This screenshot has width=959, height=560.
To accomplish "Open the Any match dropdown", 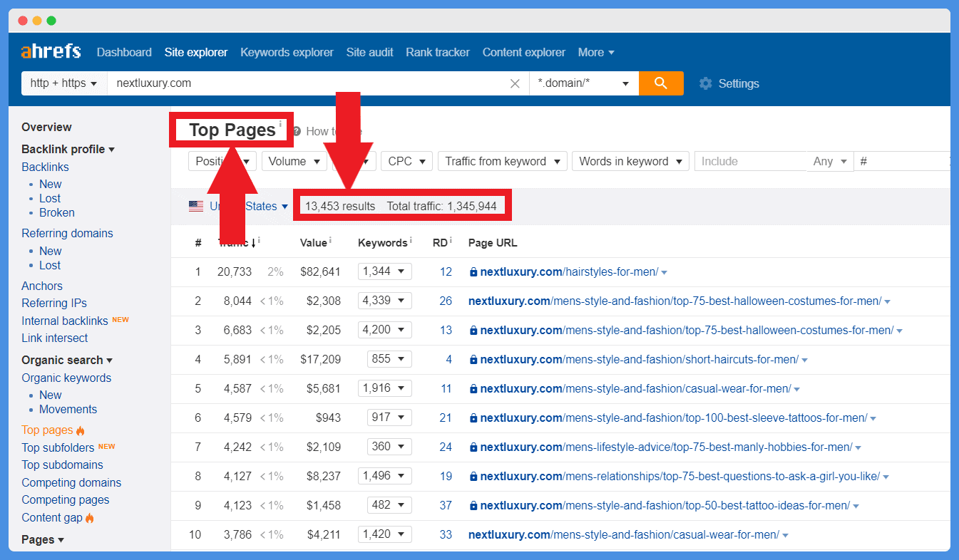I will pos(830,161).
